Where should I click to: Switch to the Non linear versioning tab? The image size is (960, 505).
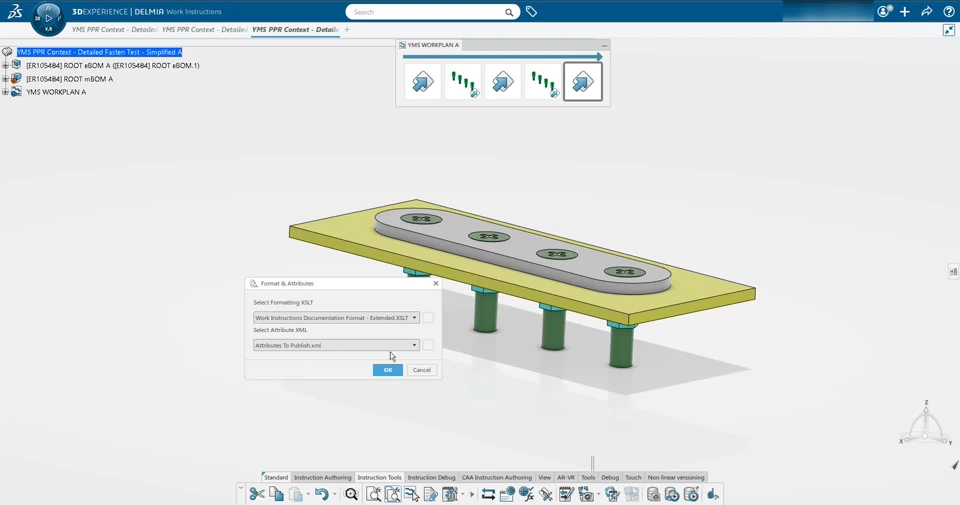[676, 477]
